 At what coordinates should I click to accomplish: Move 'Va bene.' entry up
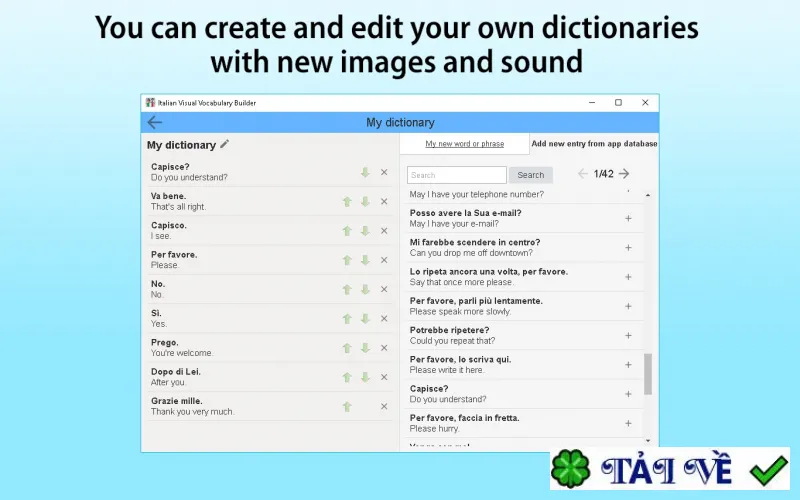(x=347, y=202)
